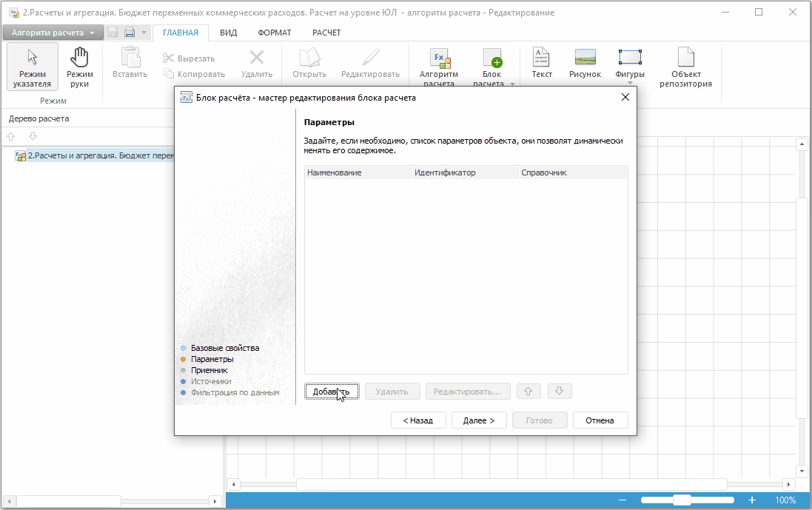Select tree item 2.Расчеты и агрегация
This screenshot has height=510, width=812.
coord(95,155)
